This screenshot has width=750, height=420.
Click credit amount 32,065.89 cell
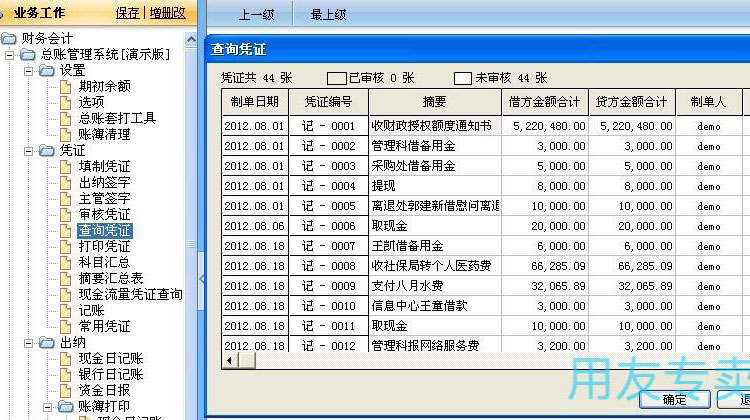point(632,286)
